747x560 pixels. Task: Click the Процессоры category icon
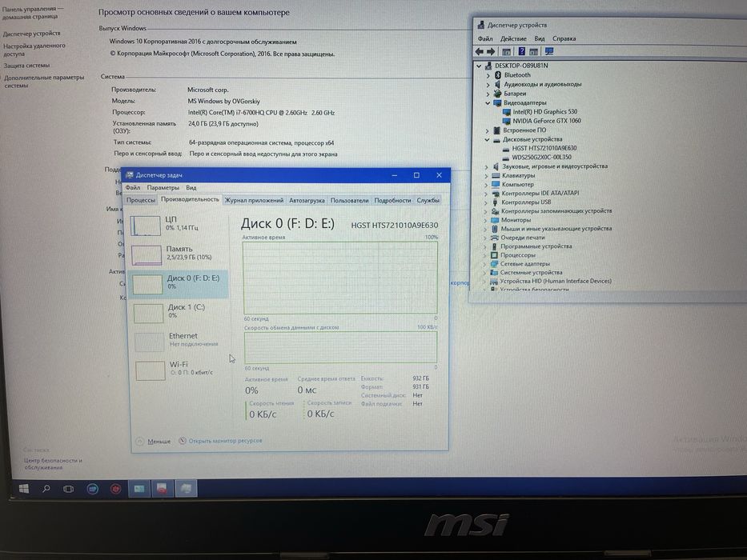point(495,255)
